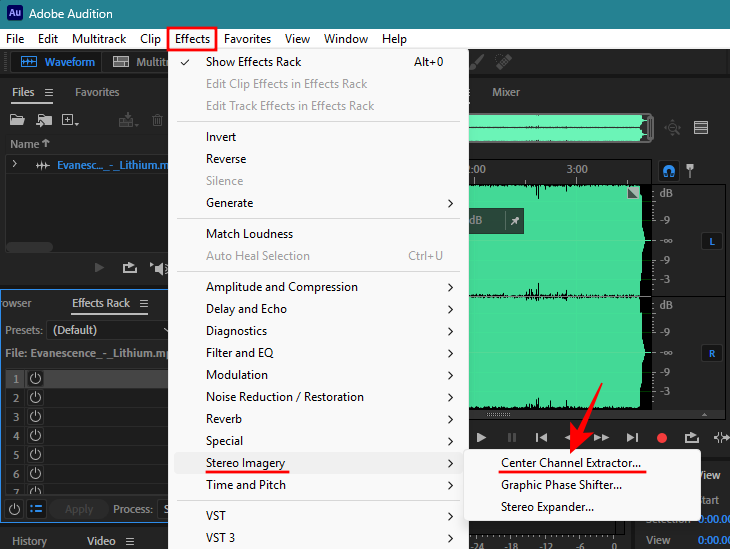Viewport: 730px width, 549px height.
Task: Expand the Evanescence Lithium file entry
Action: 14,164
